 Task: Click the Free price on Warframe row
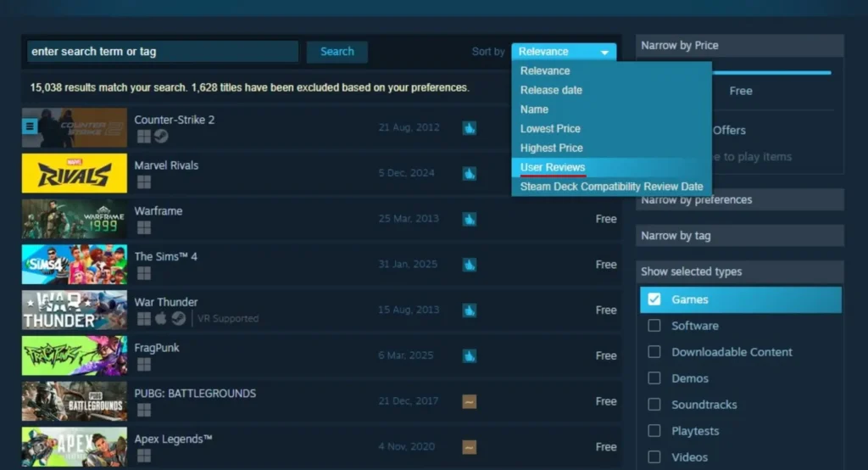pyautogui.click(x=606, y=219)
